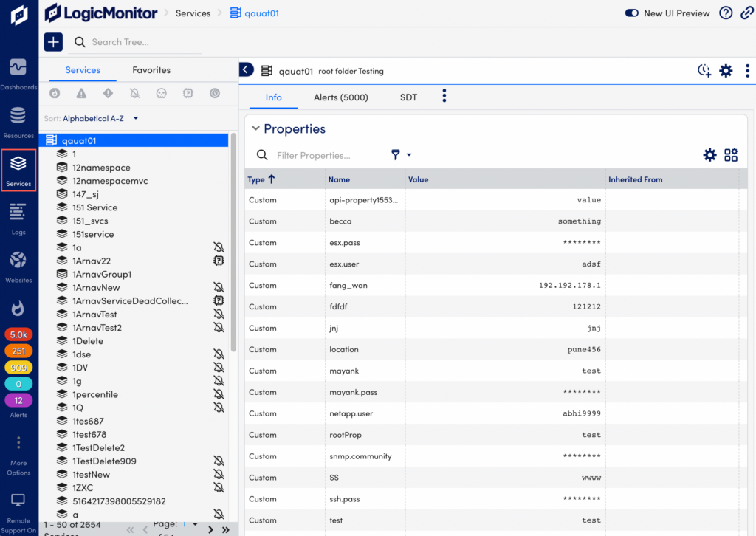The height and width of the screenshot is (536, 756).
Task: Switch to the Alerts (5000) tab
Action: coord(340,97)
